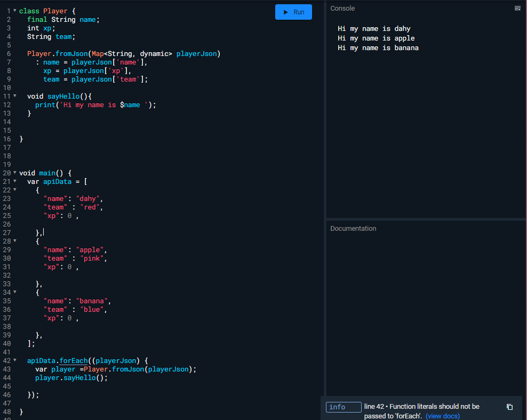Click the 'String team;' declaration
This screenshot has width=527, height=420.
click(51, 37)
